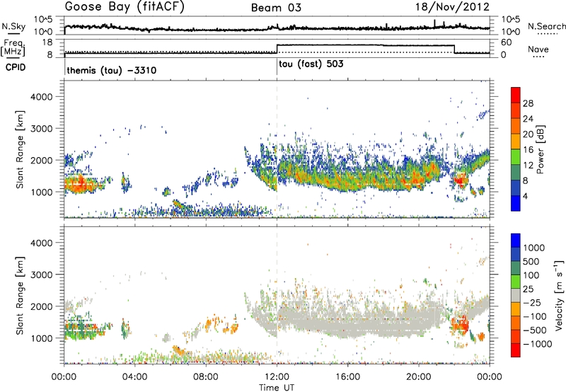Click the 16:00 time axis tick label
566x392 pixels.
point(347,377)
